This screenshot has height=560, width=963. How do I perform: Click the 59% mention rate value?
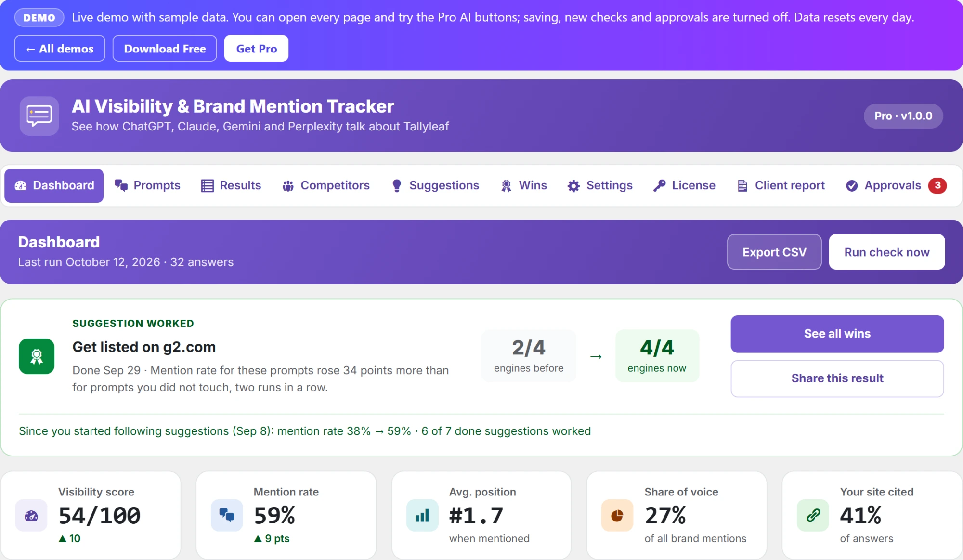pyautogui.click(x=274, y=516)
